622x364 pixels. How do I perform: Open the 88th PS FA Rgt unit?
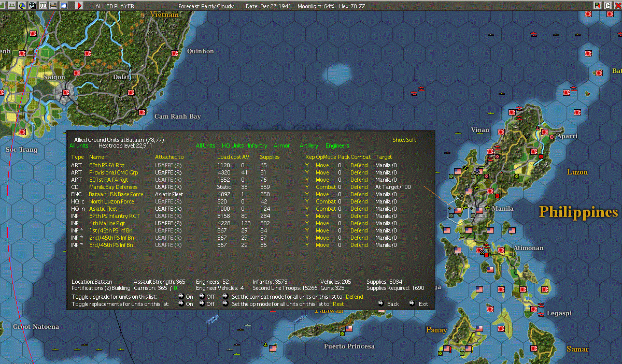click(106, 165)
